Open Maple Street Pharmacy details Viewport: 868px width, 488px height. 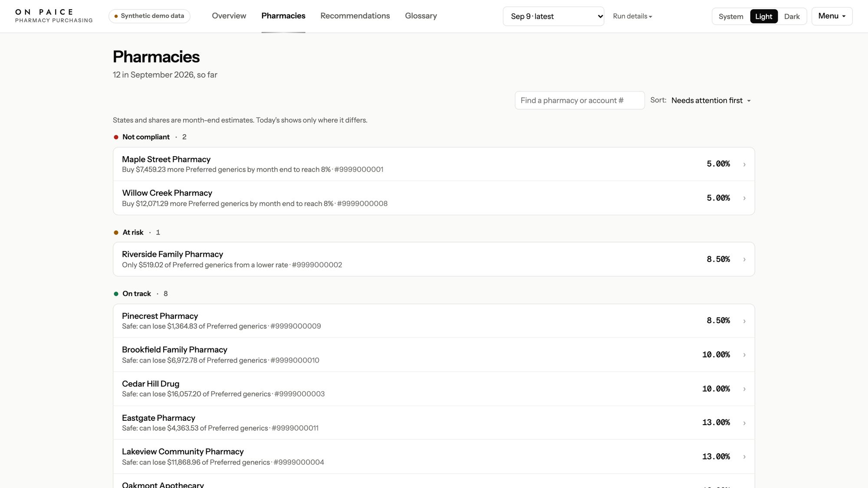pyautogui.click(x=434, y=164)
